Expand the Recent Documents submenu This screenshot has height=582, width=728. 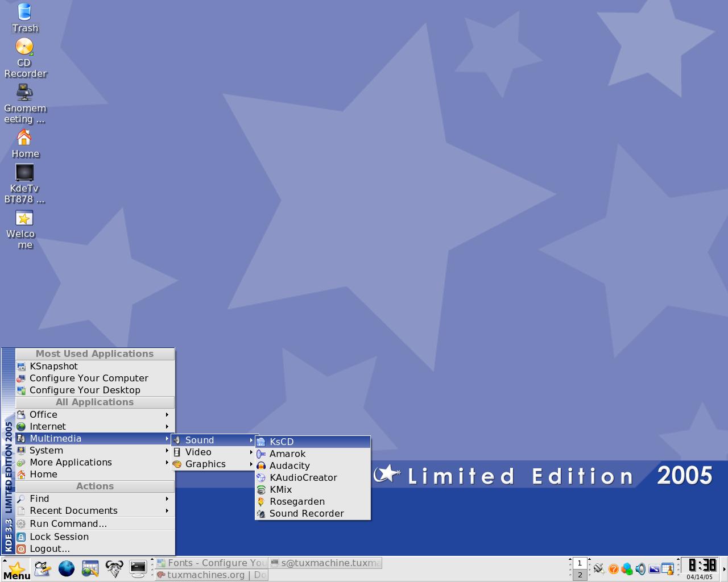94,510
